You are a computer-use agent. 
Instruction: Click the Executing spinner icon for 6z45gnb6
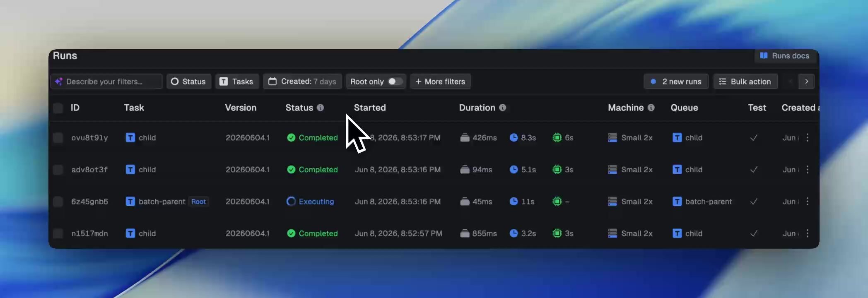coord(291,202)
